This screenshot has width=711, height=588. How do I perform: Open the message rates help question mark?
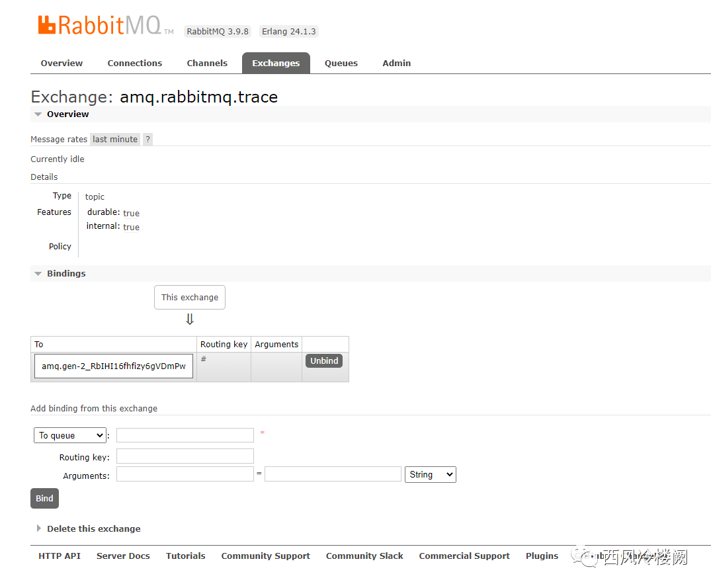tap(148, 139)
